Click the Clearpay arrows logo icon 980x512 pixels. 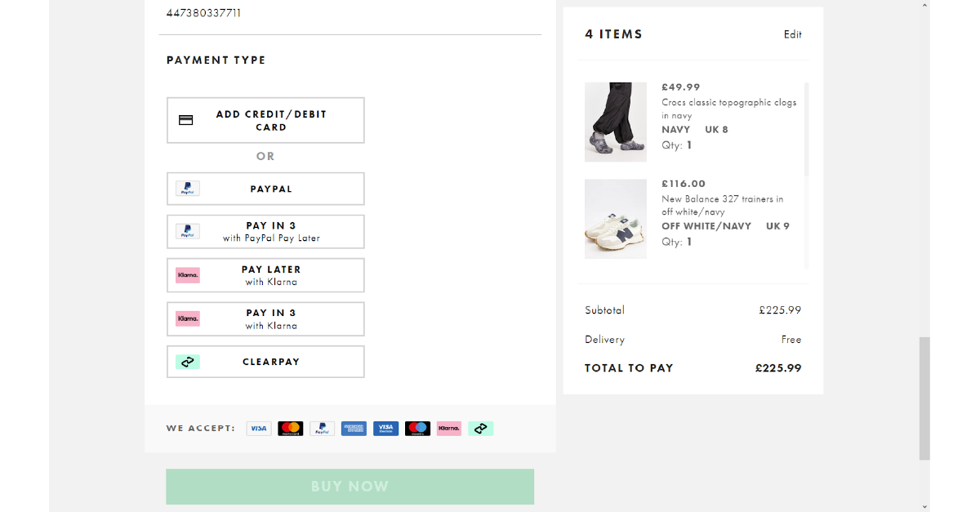(x=188, y=362)
